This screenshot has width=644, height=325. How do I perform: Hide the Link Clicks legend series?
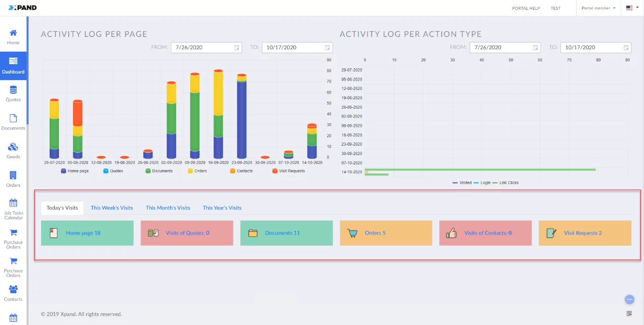(x=506, y=183)
